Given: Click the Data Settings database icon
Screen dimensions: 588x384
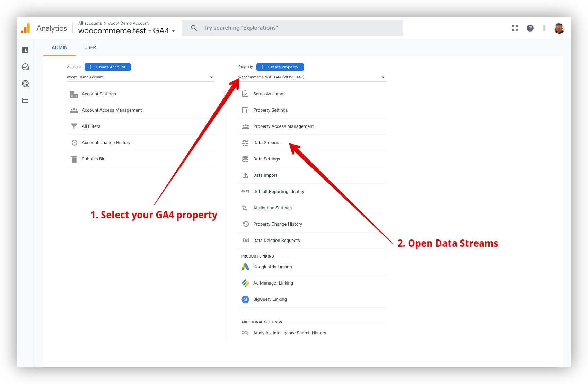Looking at the screenshot, I should 245,159.
